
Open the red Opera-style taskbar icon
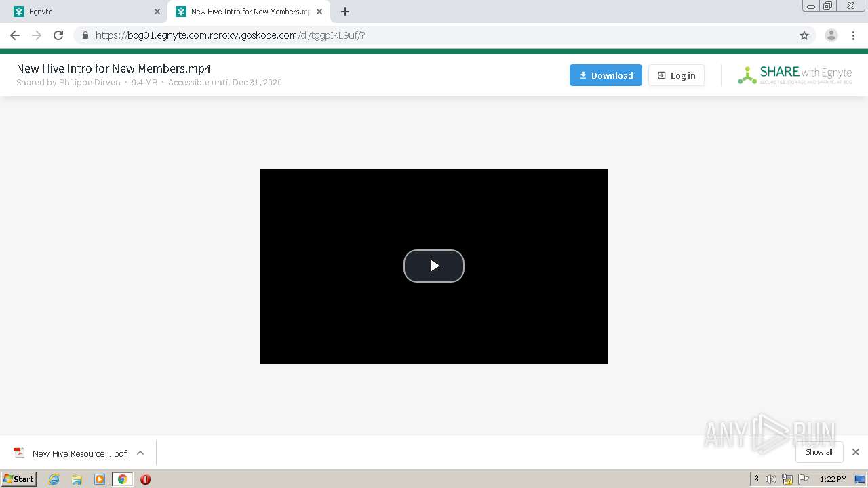coord(145,479)
